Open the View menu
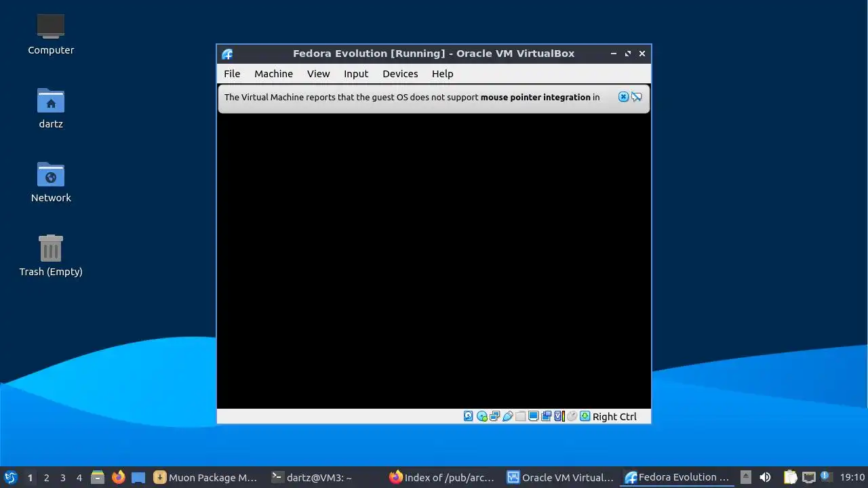This screenshot has width=868, height=488. [318, 74]
